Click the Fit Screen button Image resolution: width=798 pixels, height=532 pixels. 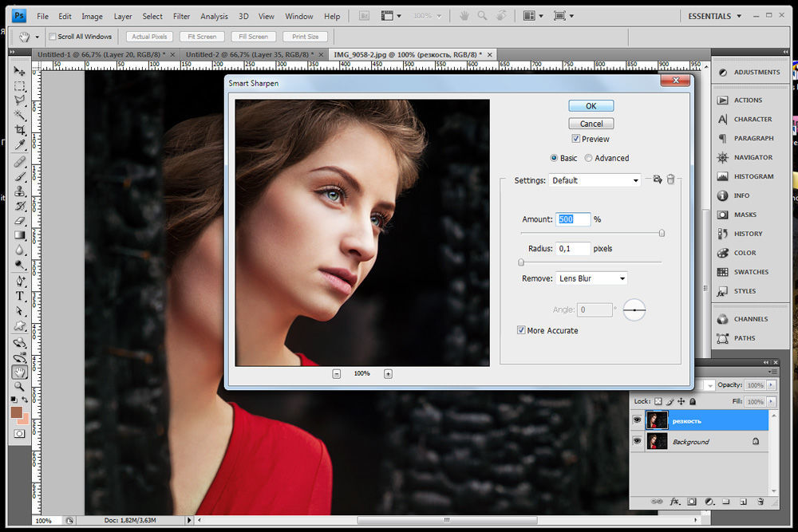pyautogui.click(x=202, y=37)
